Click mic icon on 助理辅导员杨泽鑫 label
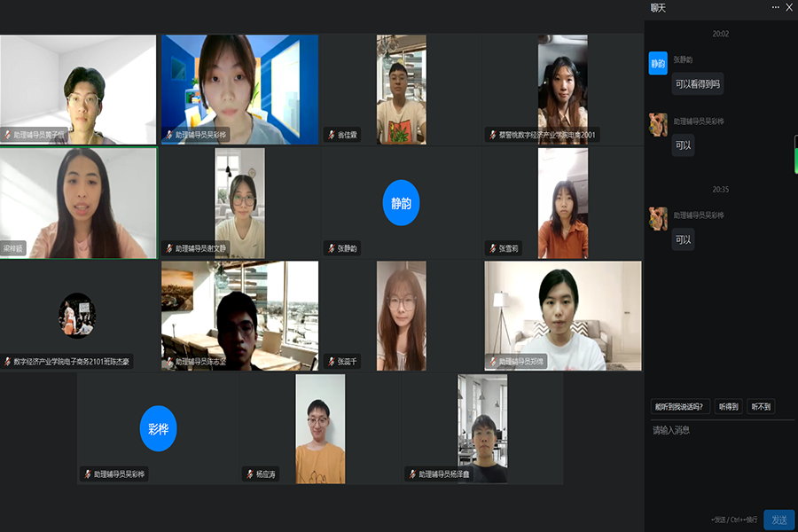Viewport: 798px width, 532px height. (411, 474)
